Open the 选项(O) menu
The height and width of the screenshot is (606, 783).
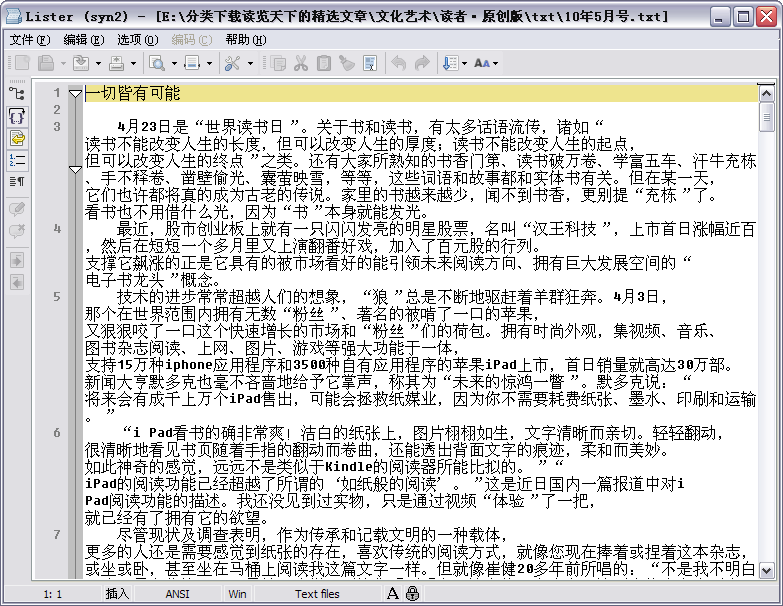click(138, 39)
